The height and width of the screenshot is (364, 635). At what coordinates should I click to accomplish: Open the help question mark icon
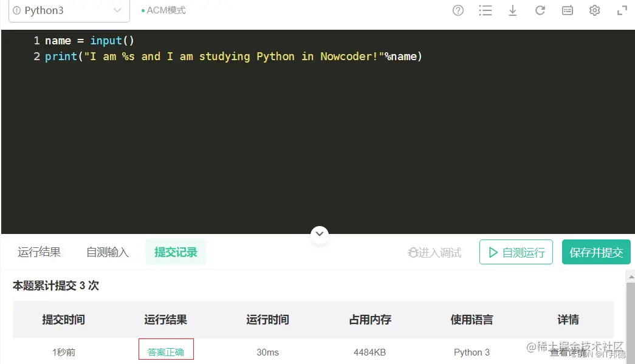click(x=458, y=10)
